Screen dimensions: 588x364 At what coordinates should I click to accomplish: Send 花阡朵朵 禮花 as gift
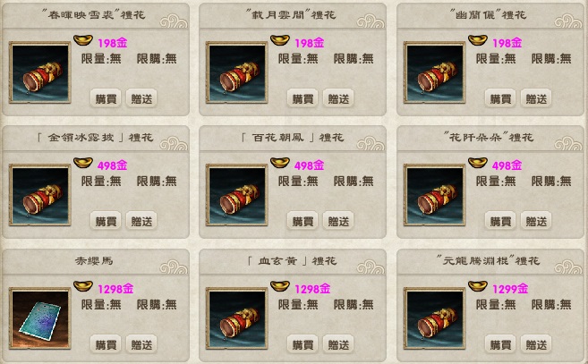[536, 221]
